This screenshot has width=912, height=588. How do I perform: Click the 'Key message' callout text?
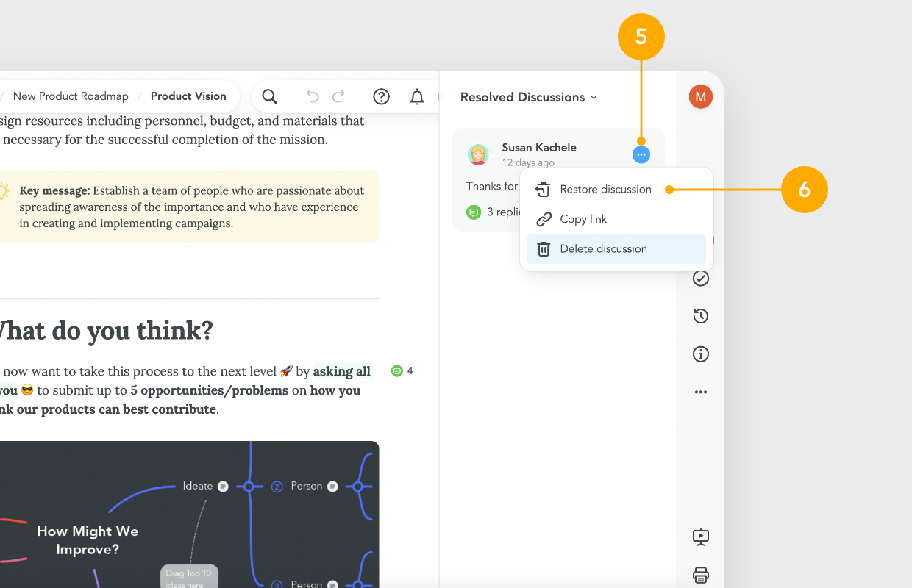(192, 207)
